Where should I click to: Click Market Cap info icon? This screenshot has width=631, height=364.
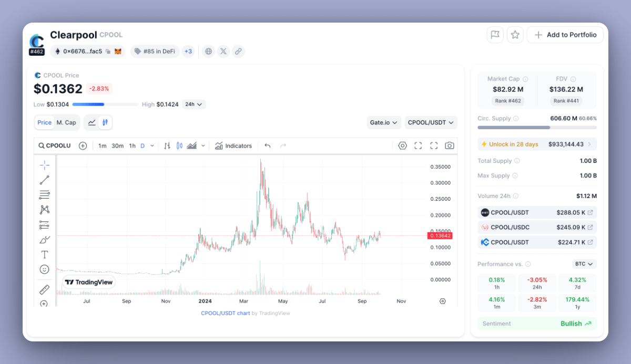click(525, 79)
